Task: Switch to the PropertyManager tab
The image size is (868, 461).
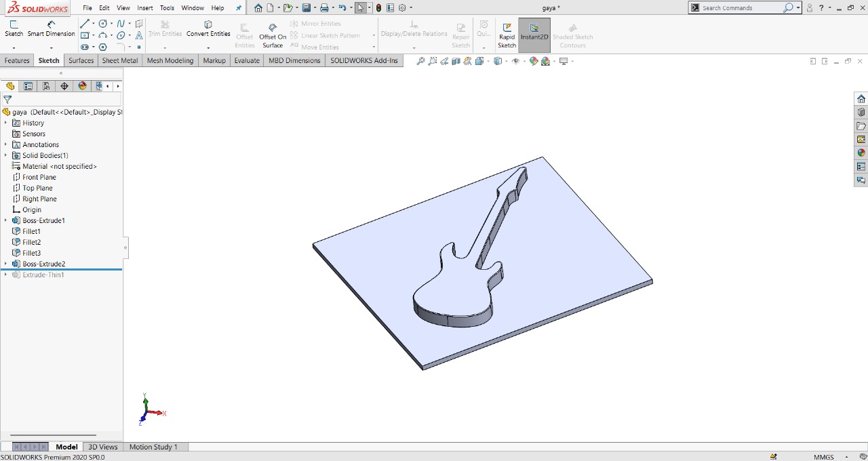Action: coord(28,86)
